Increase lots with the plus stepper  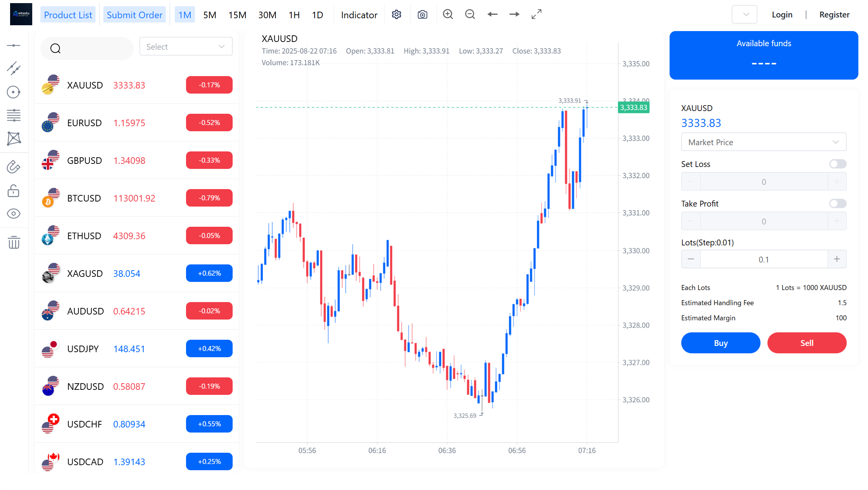click(x=837, y=259)
